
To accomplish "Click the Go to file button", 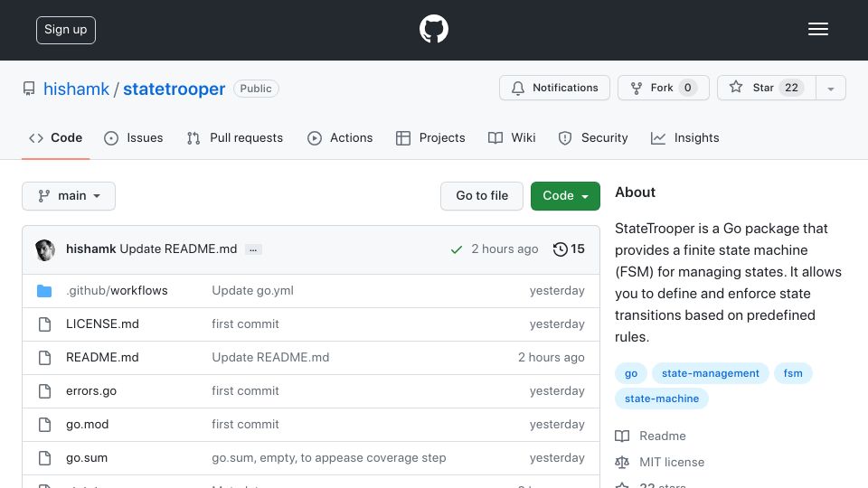I will [482, 196].
